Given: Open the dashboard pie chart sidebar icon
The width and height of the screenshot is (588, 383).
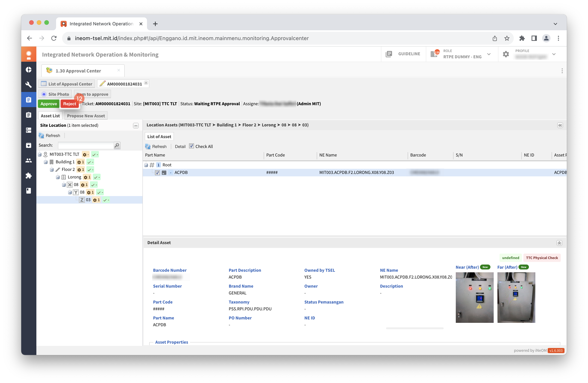Looking at the screenshot, I should click(x=29, y=70).
